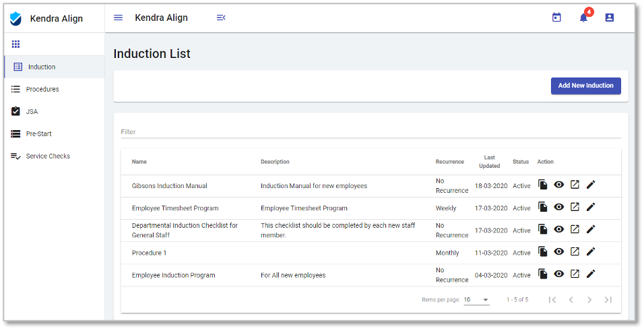Open the calendar icon in top bar
Image resolution: width=644 pixels, height=329 pixels.
pyautogui.click(x=556, y=18)
